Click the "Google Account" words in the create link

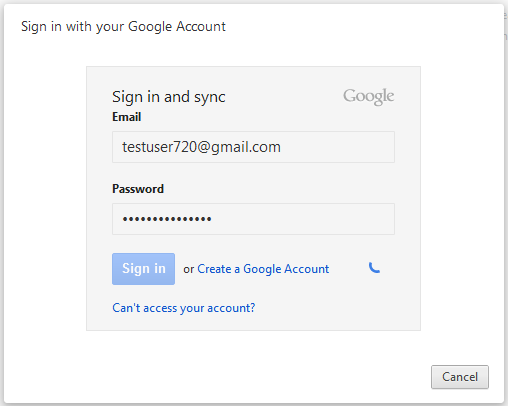[286, 269]
